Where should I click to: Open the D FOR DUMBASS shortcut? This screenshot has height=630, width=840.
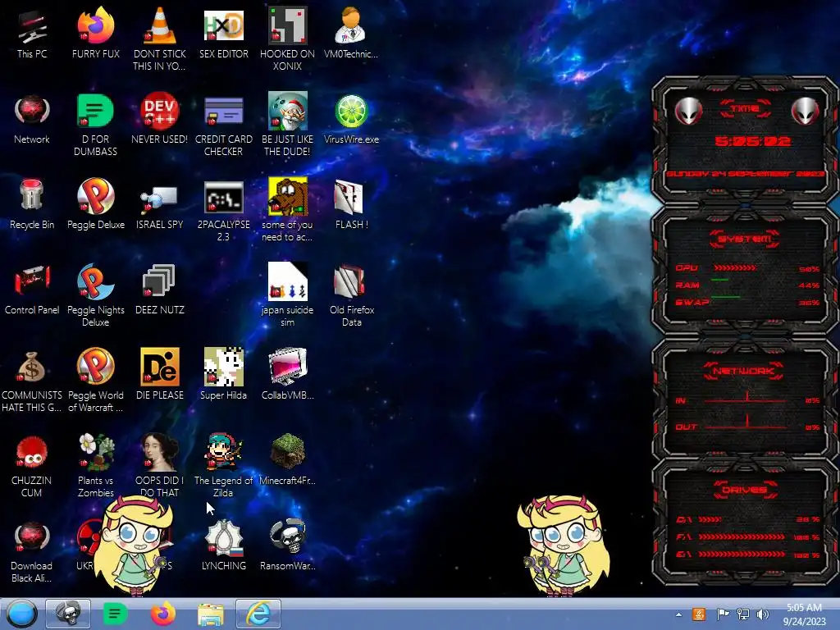click(x=95, y=125)
